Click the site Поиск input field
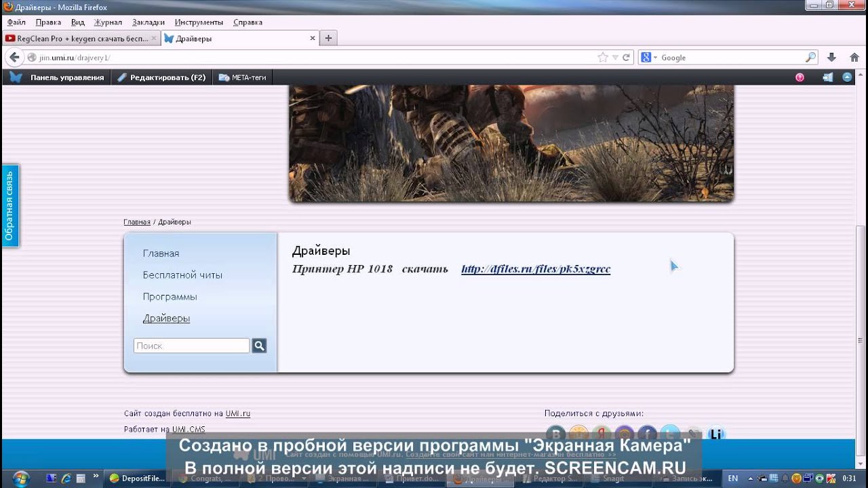The width and height of the screenshot is (868, 488). click(191, 346)
